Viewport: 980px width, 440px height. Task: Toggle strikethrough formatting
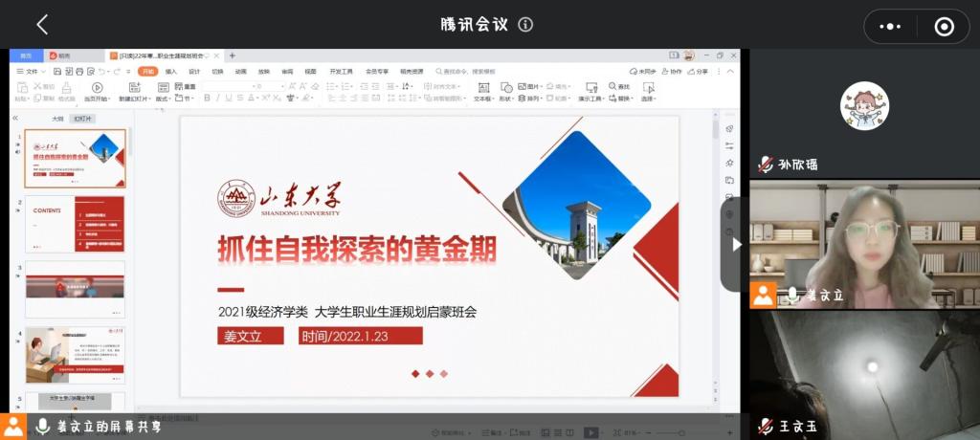pos(239,99)
